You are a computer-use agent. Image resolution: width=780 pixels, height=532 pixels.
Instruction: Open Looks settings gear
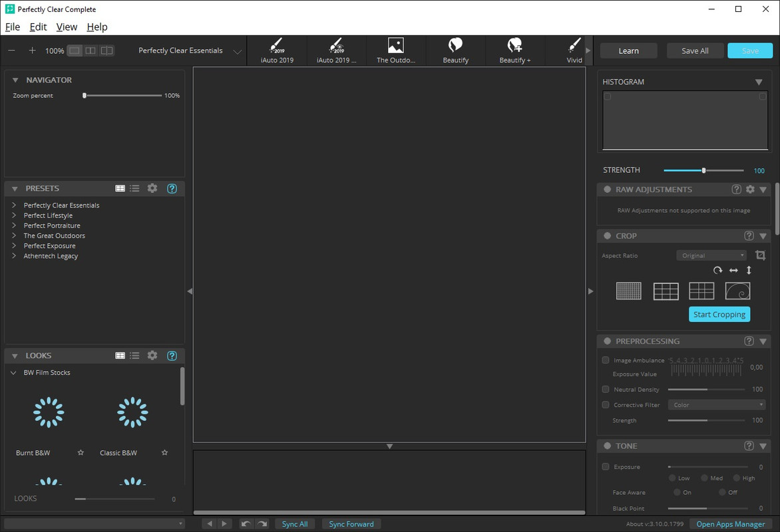click(x=152, y=355)
